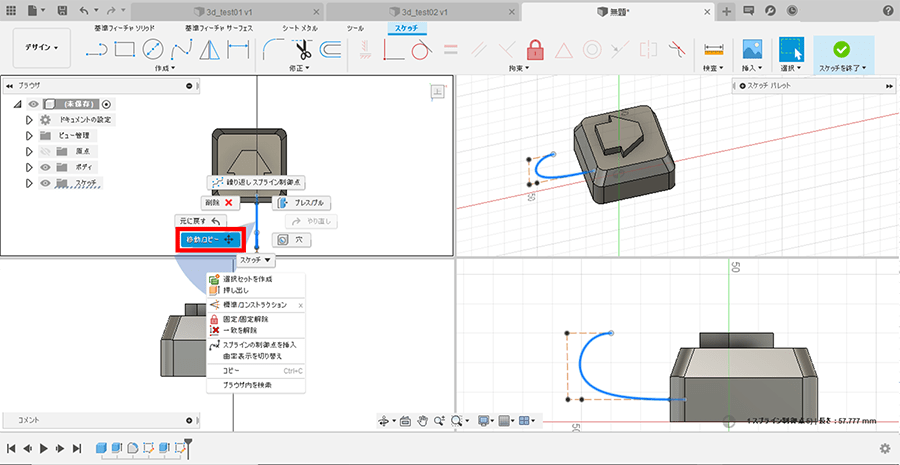Apply curvature constraint icon
Viewport: 900px width, 465px height.
coord(676,50)
